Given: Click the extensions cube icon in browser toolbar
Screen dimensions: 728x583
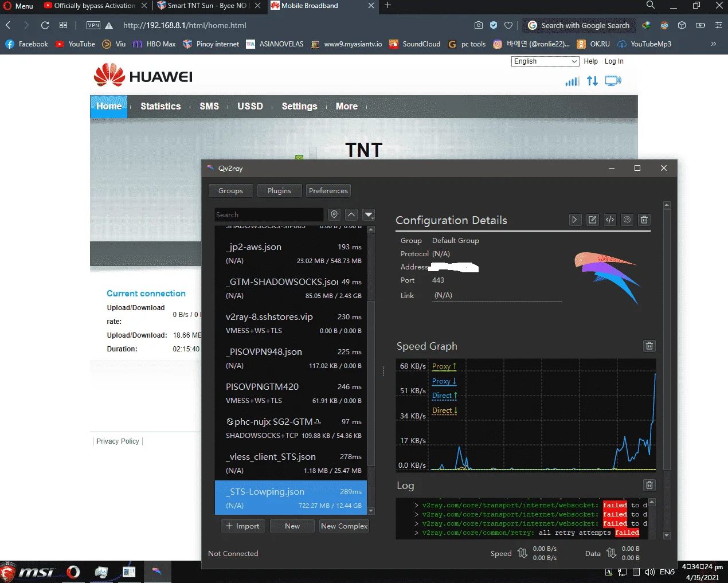Looking at the screenshot, I should (682, 25).
